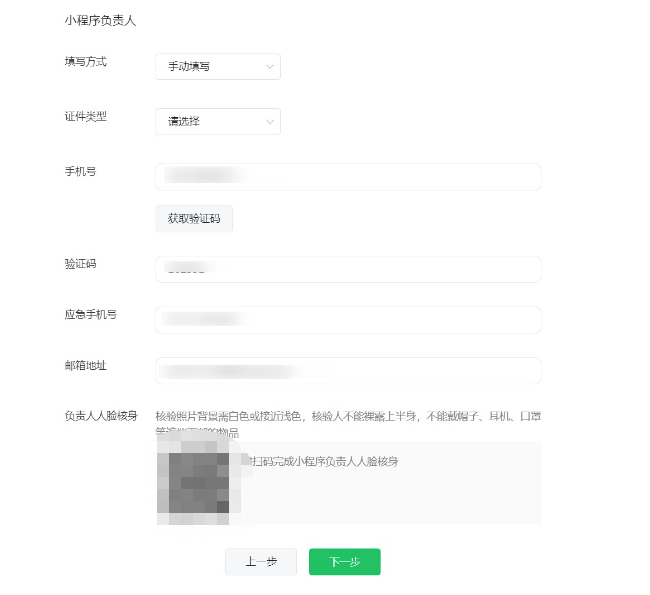
Task: Click the 应急手机号 field label
Action: click(91, 315)
